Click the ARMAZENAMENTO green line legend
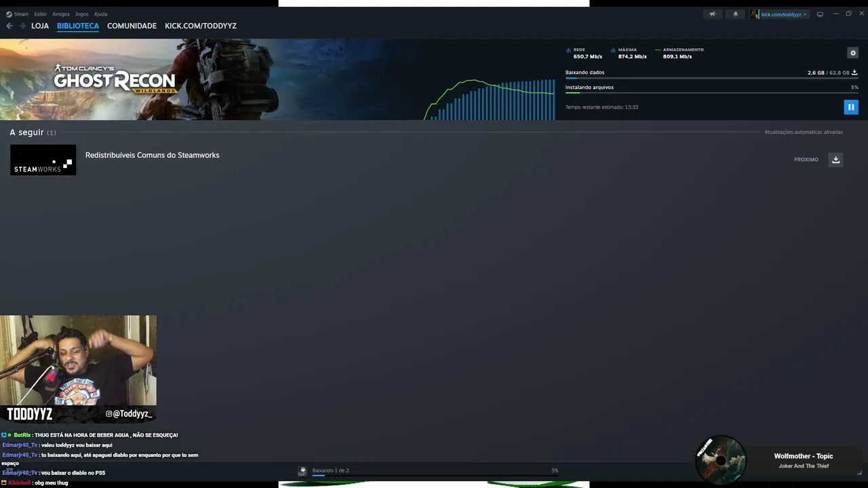The width and height of the screenshot is (868, 488). click(x=658, y=50)
